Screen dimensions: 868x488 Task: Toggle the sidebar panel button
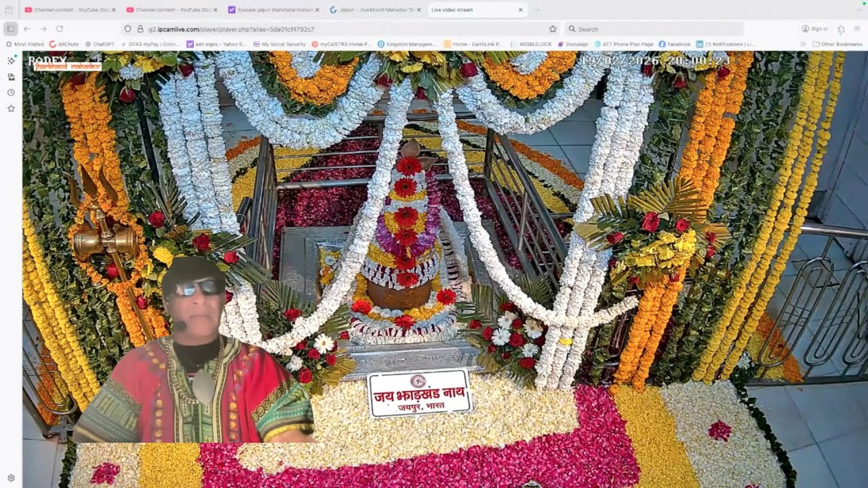coord(10,29)
